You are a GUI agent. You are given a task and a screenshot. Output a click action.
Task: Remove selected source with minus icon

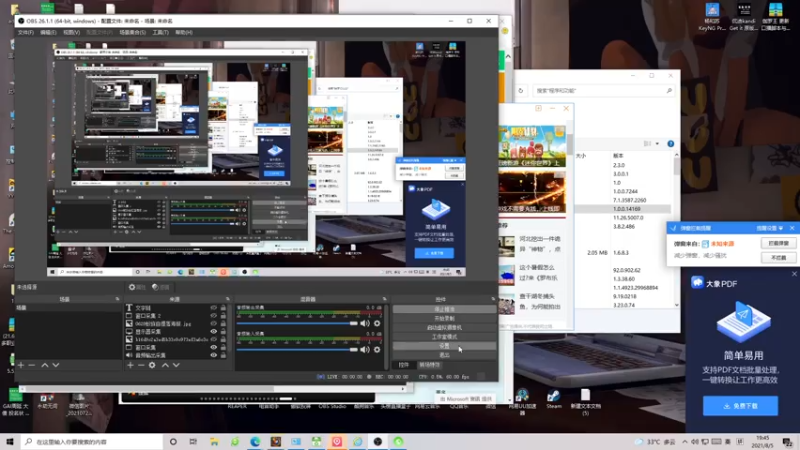point(141,365)
